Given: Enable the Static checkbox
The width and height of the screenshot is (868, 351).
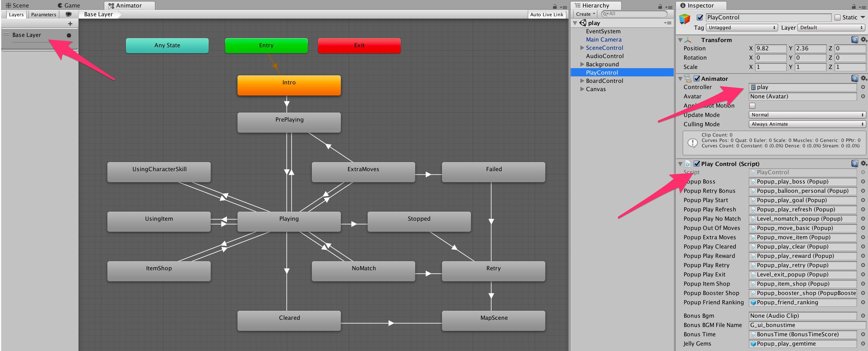Looking at the screenshot, I should pyautogui.click(x=837, y=18).
